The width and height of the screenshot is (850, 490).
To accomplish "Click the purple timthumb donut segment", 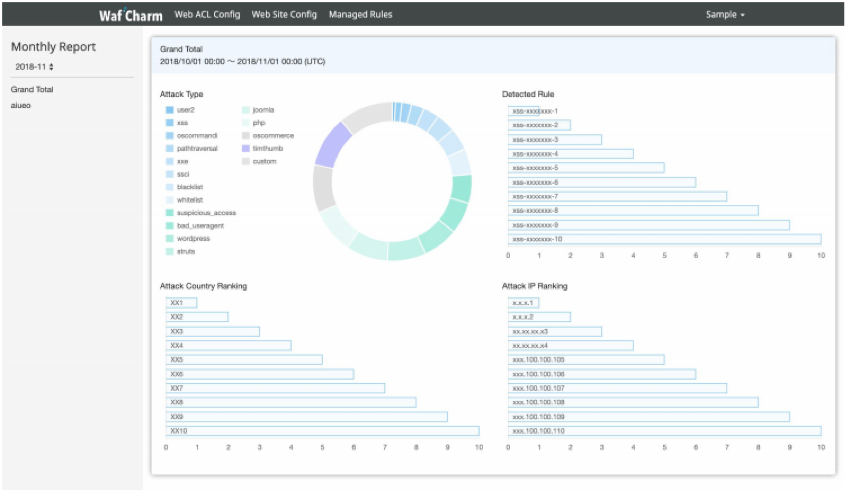I will (331, 145).
